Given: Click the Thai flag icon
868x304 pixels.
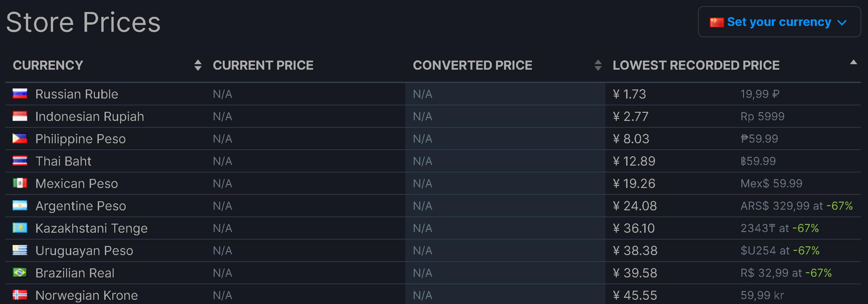Looking at the screenshot, I should point(19,161).
